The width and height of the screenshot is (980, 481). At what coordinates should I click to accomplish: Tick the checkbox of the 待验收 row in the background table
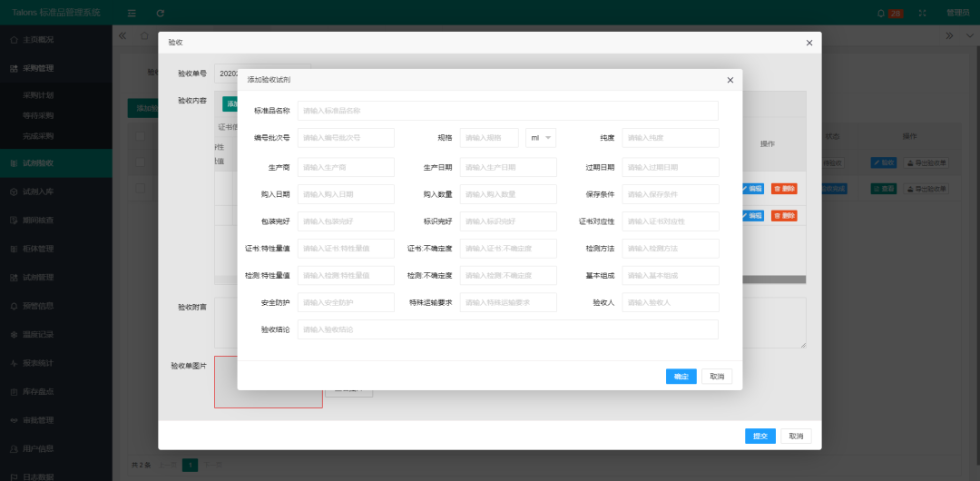click(141, 162)
